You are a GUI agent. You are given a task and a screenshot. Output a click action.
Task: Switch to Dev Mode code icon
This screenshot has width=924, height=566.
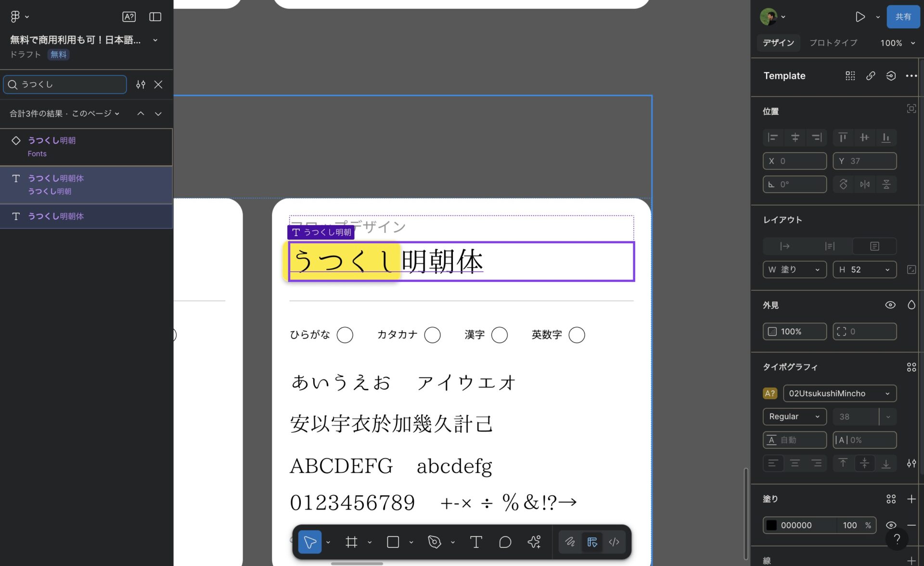click(x=614, y=542)
